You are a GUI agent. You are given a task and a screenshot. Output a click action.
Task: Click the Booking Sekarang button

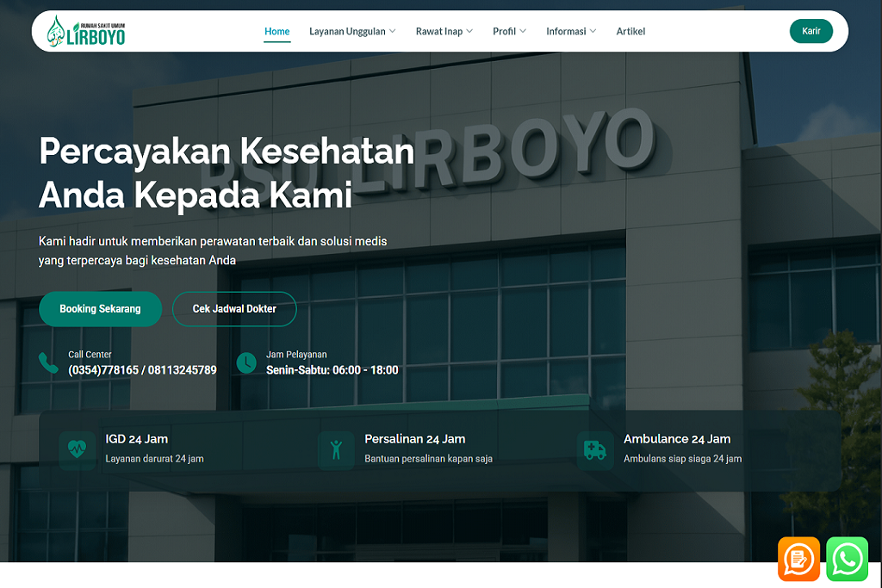point(100,308)
